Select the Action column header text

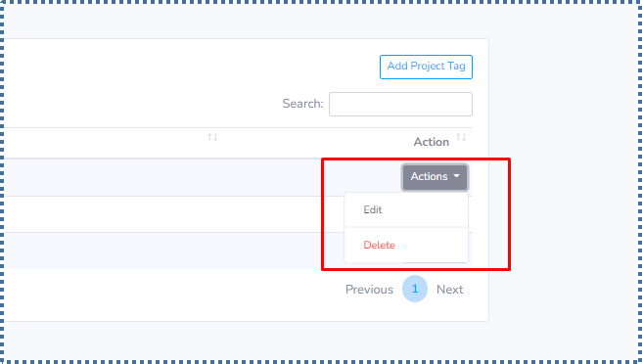click(x=432, y=142)
